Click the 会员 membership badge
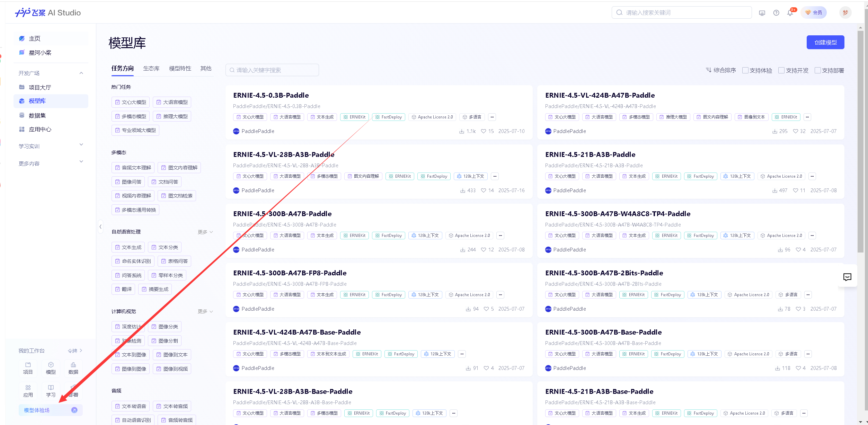 point(814,12)
